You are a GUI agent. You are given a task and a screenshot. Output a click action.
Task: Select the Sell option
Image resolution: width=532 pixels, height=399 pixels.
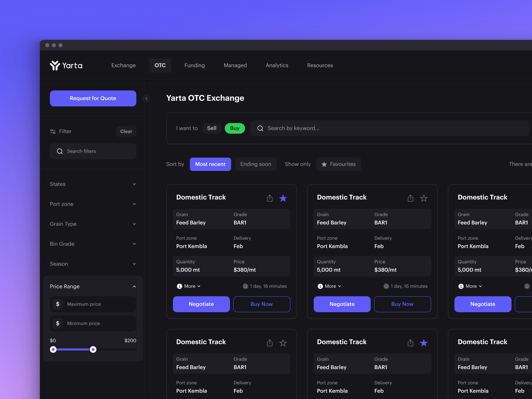pyautogui.click(x=212, y=129)
